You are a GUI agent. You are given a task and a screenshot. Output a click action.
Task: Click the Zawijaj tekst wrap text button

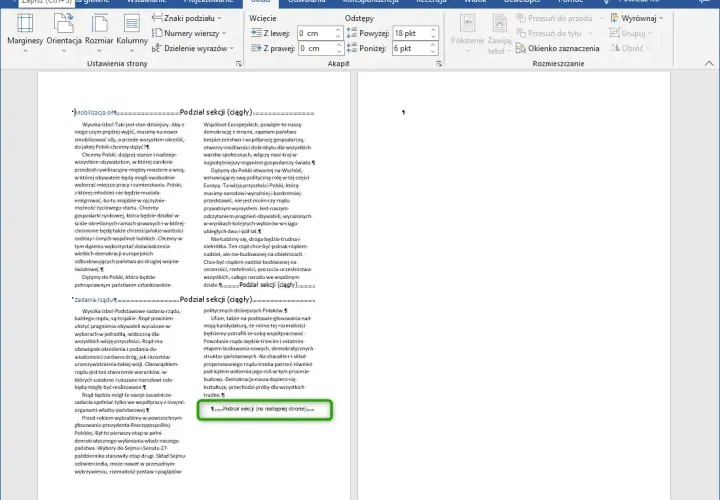coord(499,33)
